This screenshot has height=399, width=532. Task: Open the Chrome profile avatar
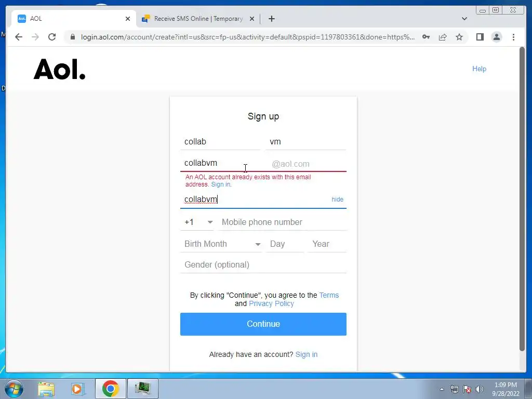(497, 37)
